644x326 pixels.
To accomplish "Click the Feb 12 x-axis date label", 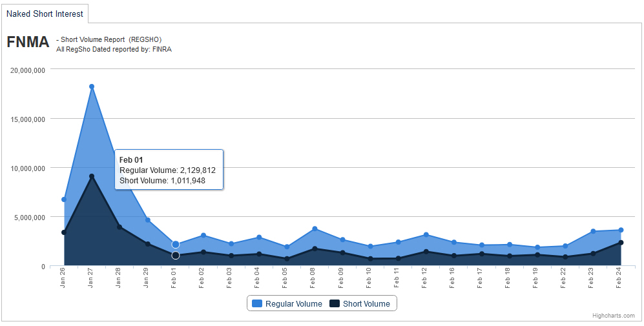I will click(426, 278).
